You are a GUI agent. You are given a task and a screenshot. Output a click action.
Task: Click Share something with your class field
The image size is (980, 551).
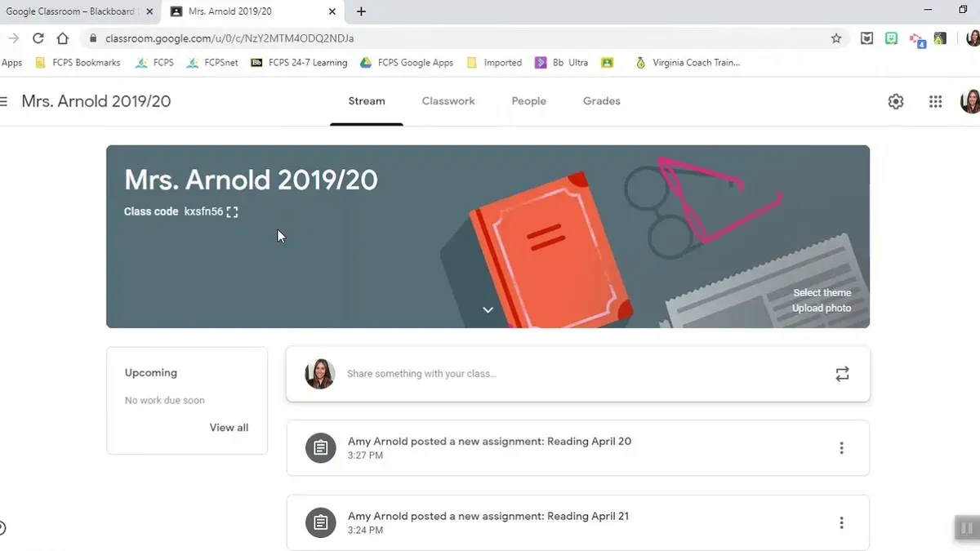click(577, 374)
